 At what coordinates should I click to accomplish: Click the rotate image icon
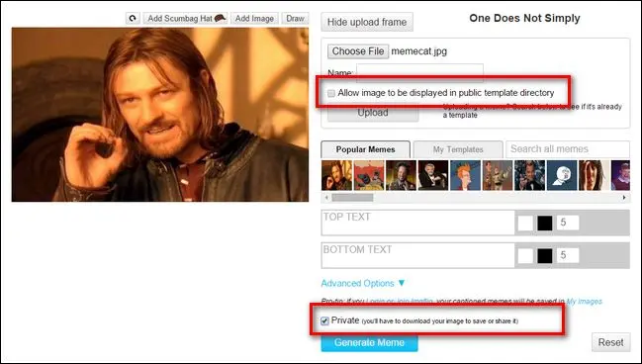point(133,19)
